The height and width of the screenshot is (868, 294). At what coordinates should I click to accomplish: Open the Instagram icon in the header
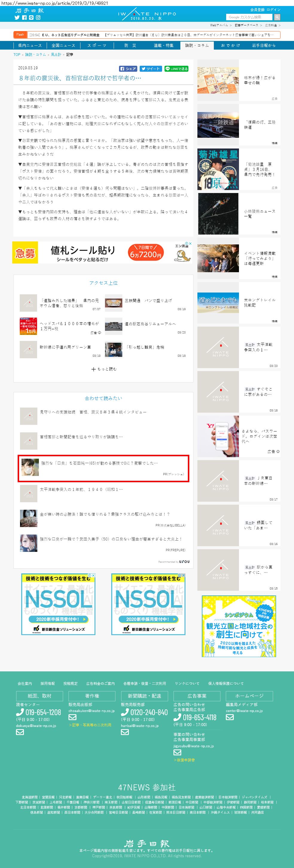click(38, 18)
